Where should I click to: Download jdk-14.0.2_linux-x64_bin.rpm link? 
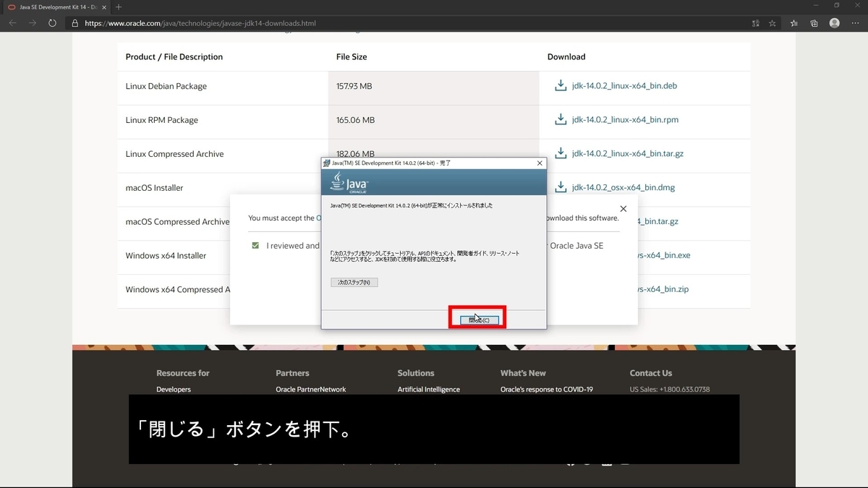pyautogui.click(x=625, y=119)
